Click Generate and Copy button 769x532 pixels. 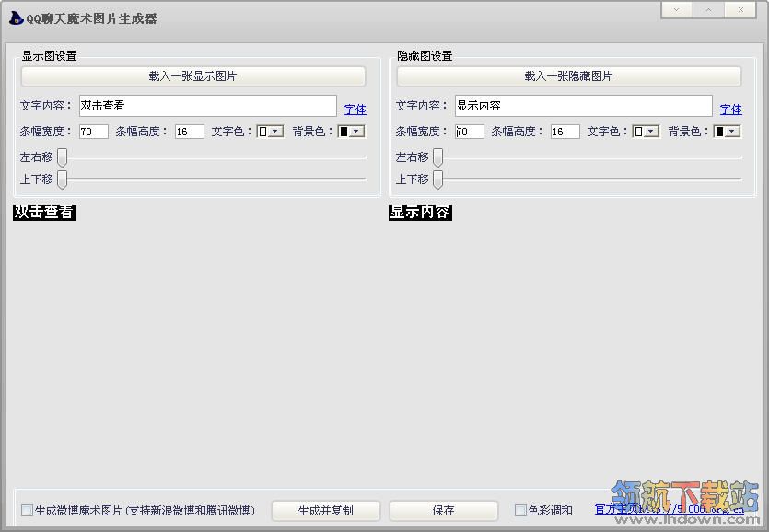(x=326, y=511)
